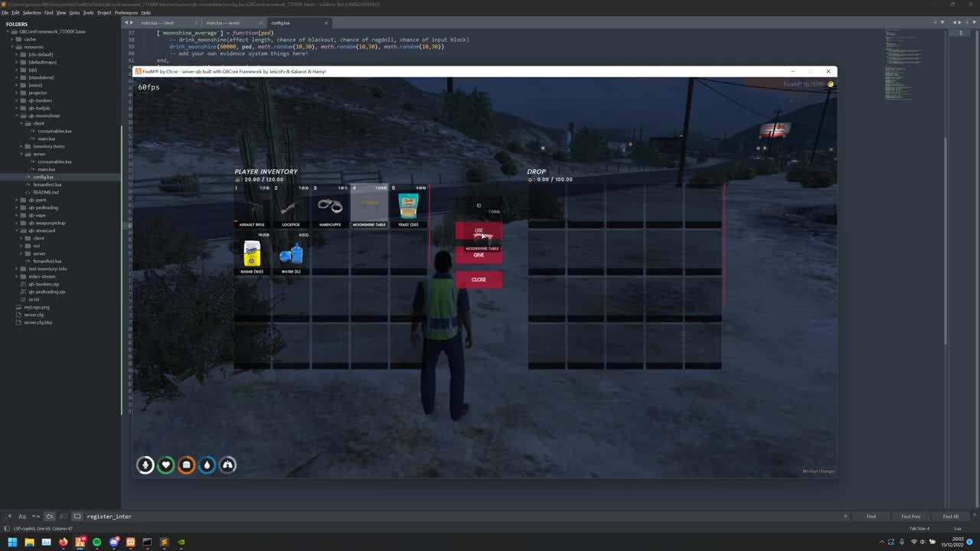The image size is (980, 551).
Task: Click the handcuffs item in inventory
Action: 330,207
